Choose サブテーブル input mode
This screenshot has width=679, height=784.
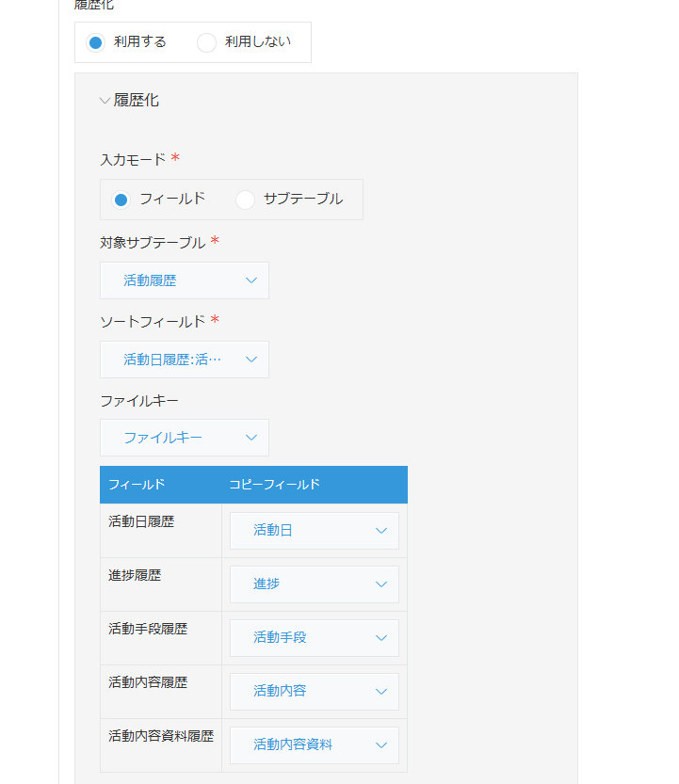245,200
